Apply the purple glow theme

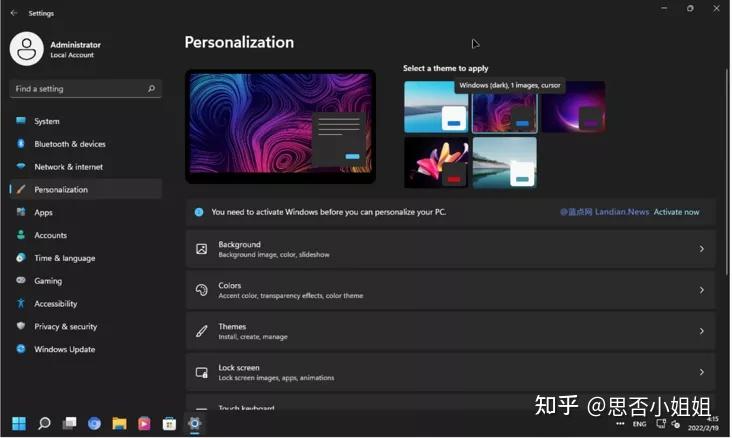pos(573,107)
